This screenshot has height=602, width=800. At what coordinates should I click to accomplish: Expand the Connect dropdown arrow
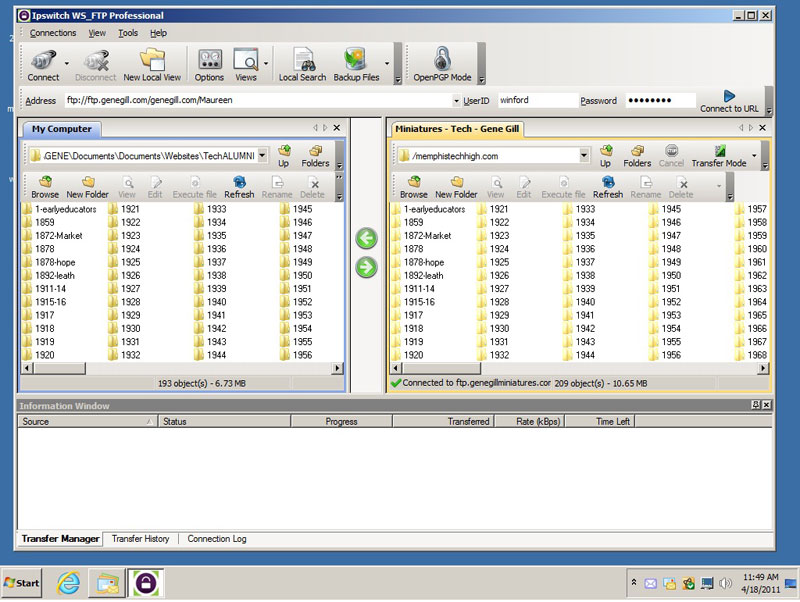pos(66,63)
